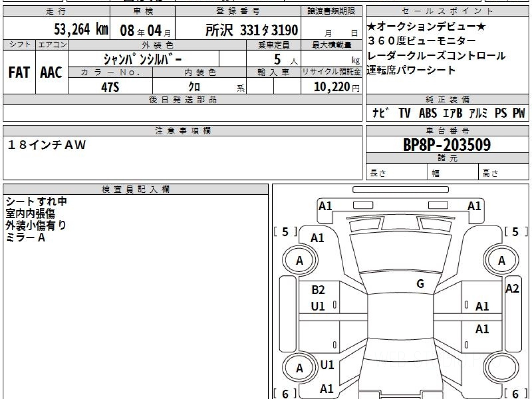This screenshot has height=399, width=532.
Task: Click the レーダークルーズコントロール line
Action: point(436,56)
